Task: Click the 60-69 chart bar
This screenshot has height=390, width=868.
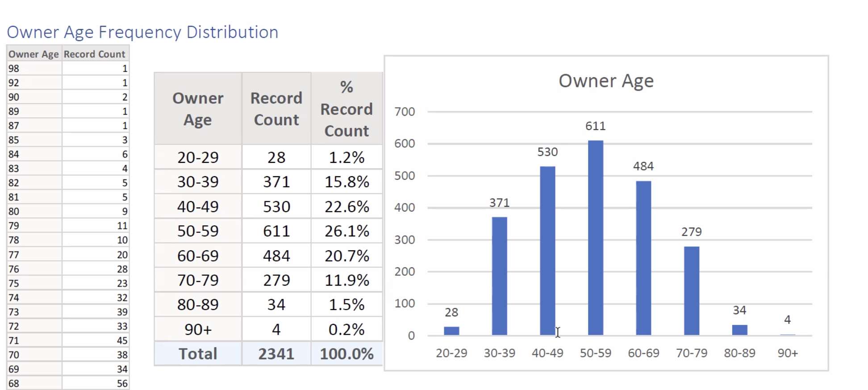Action: (x=643, y=258)
